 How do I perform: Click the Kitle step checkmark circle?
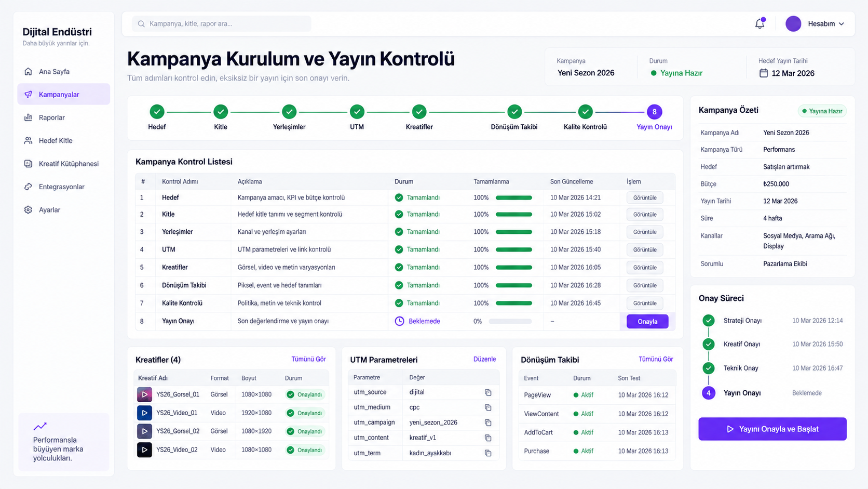pos(221,111)
